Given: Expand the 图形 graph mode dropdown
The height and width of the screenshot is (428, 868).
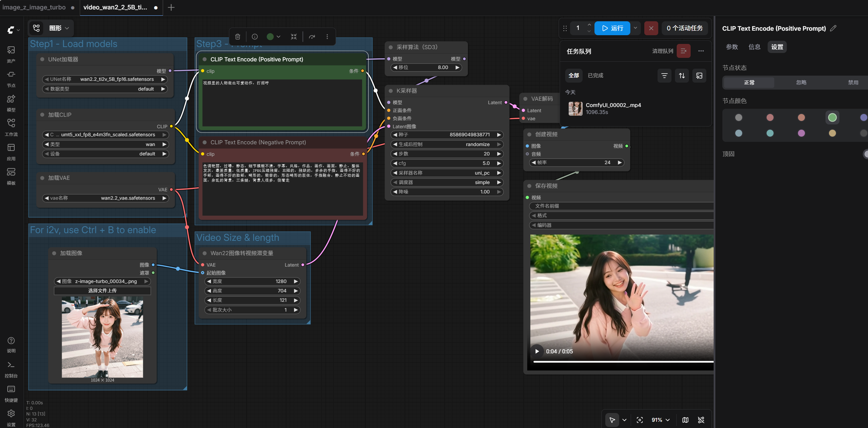Looking at the screenshot, I should click(x=59, y=28).
